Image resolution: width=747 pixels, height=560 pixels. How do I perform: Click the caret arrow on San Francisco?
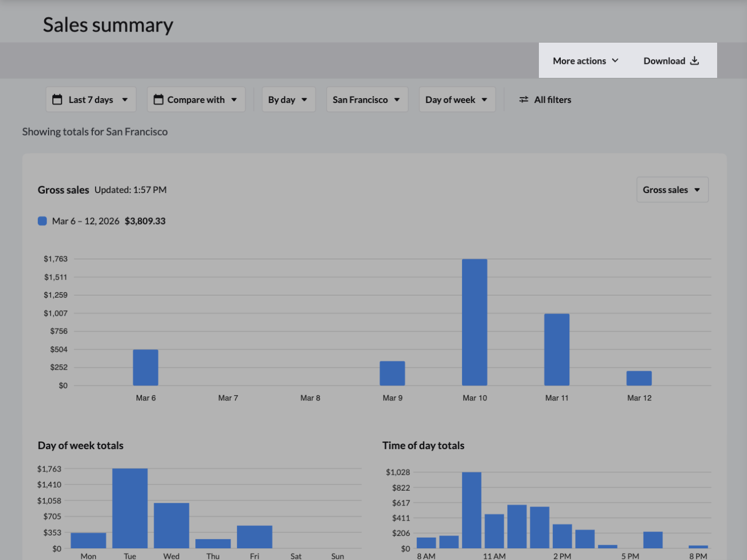tap(397, 100)
